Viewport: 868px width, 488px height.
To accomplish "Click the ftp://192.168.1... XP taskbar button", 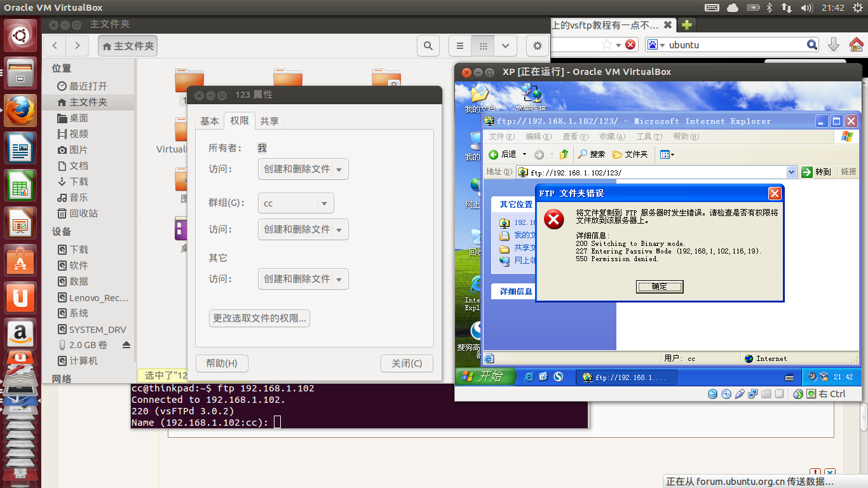I will [x=627, y=377].
